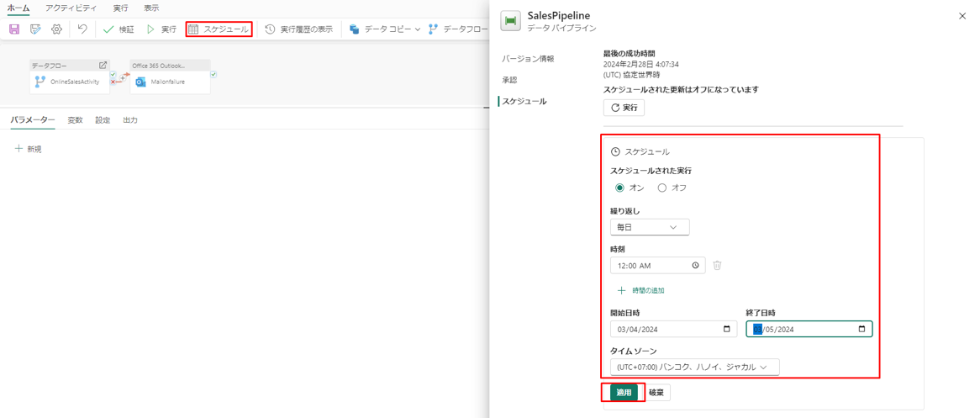Click the 適用 button

pos(624,393)
